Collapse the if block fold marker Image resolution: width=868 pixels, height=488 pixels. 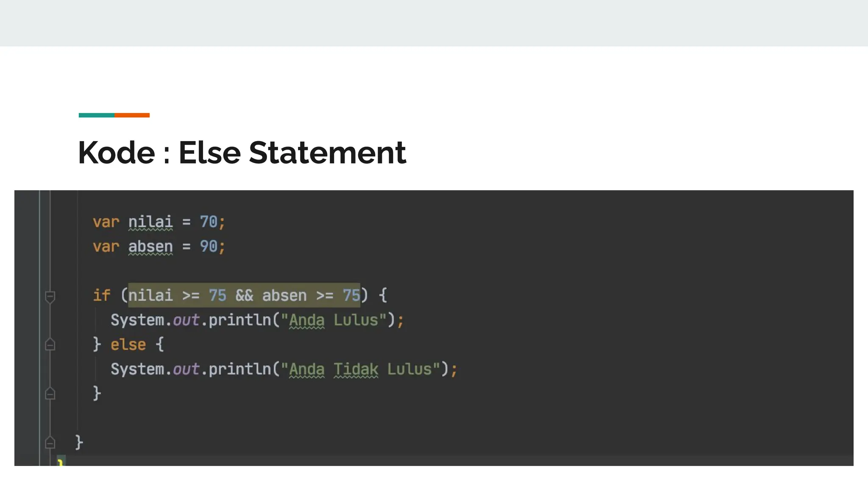coord(50,297)
